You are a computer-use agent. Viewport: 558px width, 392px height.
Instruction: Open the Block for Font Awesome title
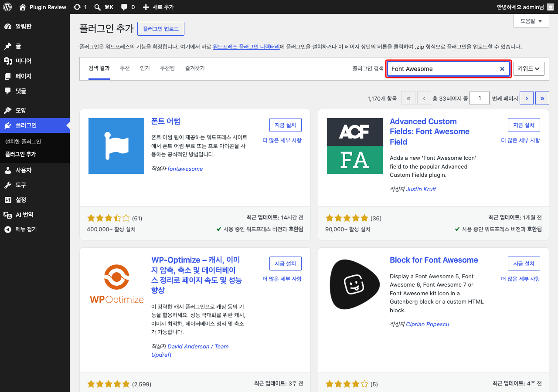point(434,260)
